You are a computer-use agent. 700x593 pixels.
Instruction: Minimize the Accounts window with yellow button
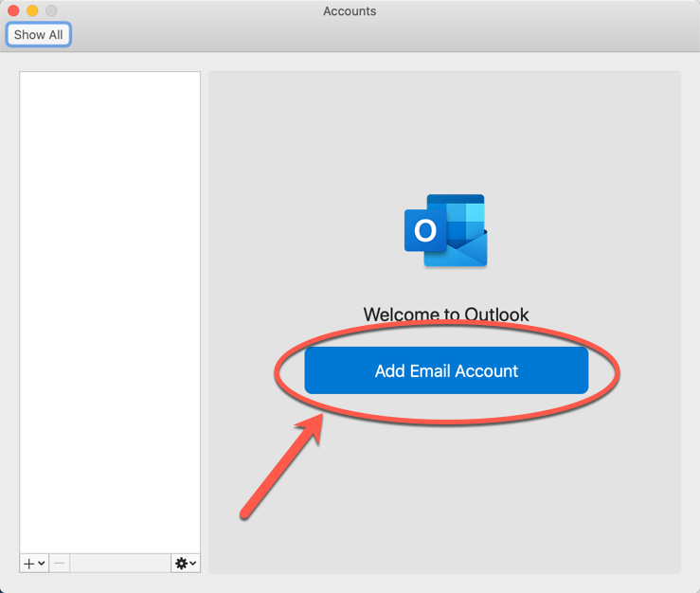click(32, 10)
